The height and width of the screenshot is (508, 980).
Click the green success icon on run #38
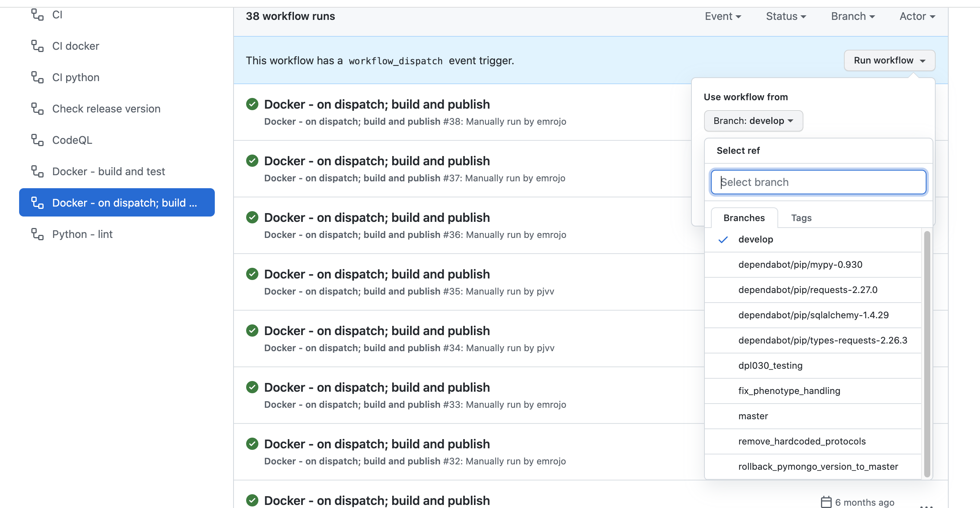pos(252,104)
